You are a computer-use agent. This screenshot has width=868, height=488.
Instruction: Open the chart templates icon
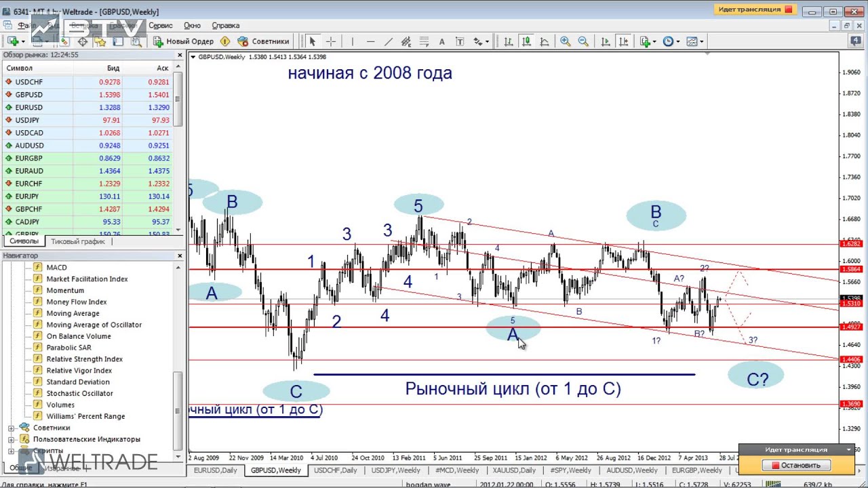click(x=692, y=41)
